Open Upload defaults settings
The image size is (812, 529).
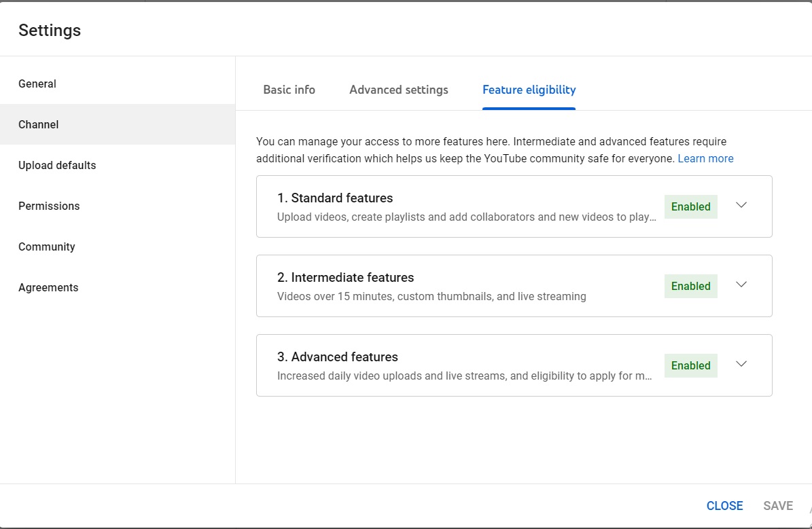[x=118, y=165]
